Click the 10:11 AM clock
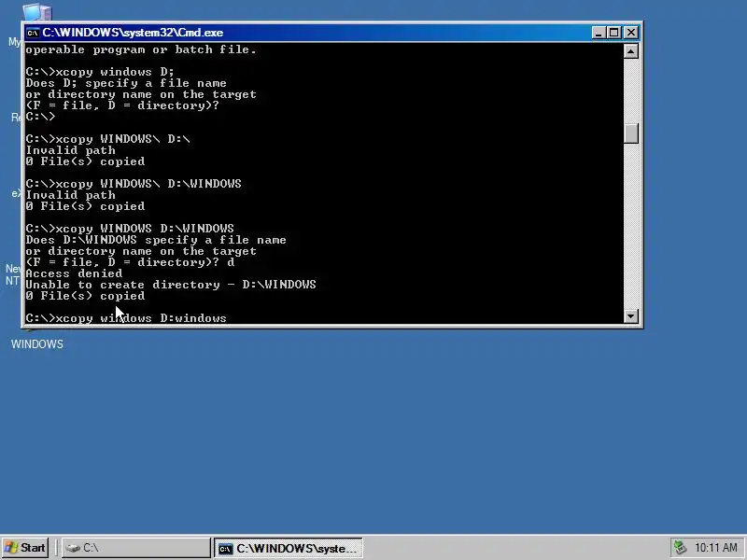The height and width of the screenshot is (560, 747). point(715,548)
